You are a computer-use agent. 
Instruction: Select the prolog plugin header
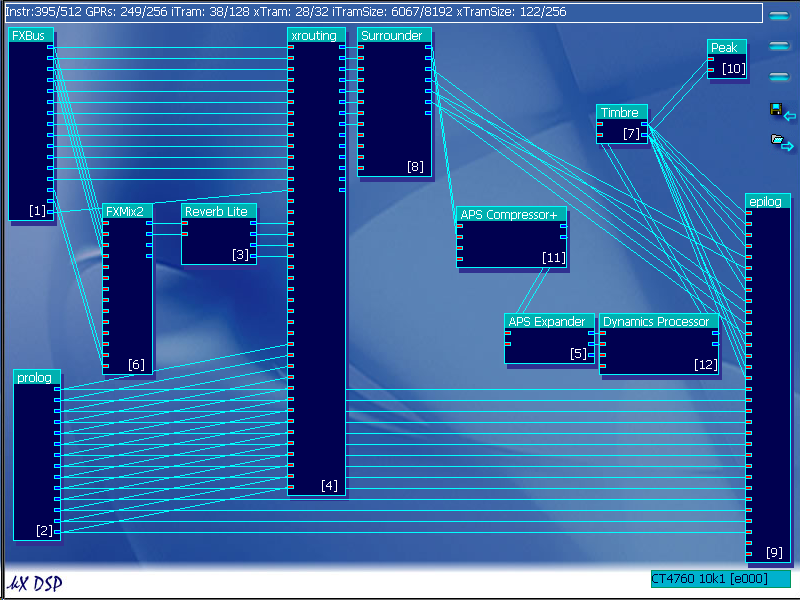37,377
